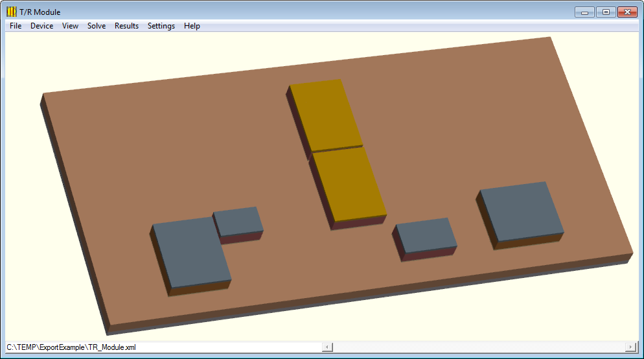Select the upper yellow component block
Image resolution: width=644 pixels, height=359 pixels.
click(327, 115)
